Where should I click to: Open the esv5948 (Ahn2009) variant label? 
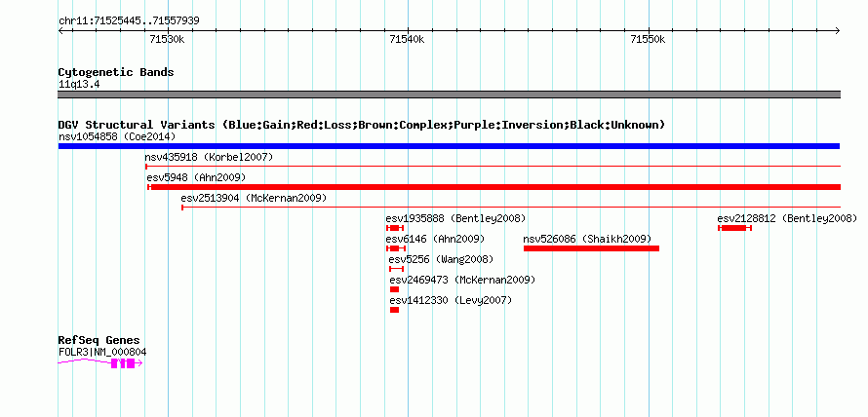click(196, 177)
